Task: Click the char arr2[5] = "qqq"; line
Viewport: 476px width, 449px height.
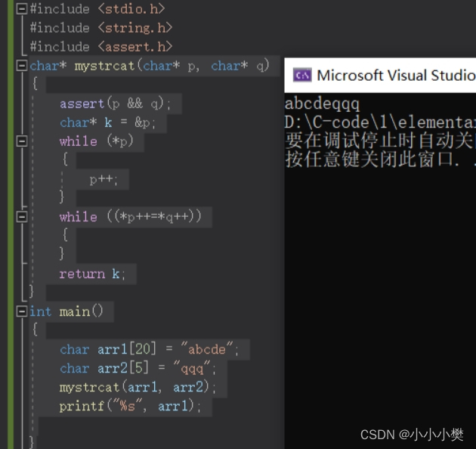Action: (x=138, y=368)
